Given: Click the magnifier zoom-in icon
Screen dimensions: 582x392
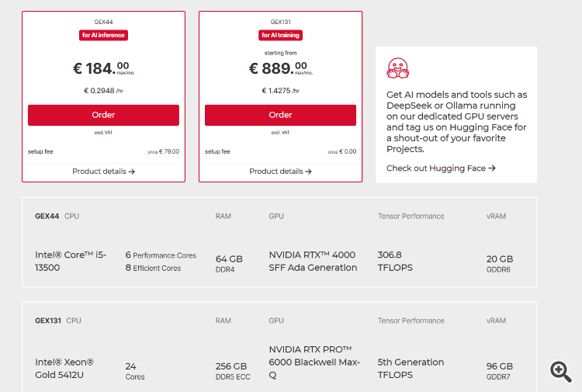Looking at the screenshot, I should click(561, 371).
